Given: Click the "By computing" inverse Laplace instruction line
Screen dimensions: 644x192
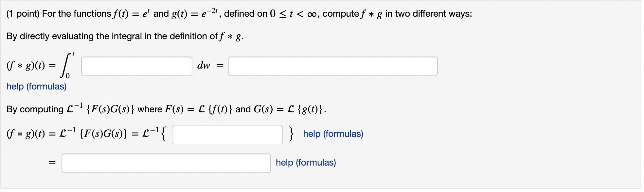Looking at the screenshot, I should (166, 109).
